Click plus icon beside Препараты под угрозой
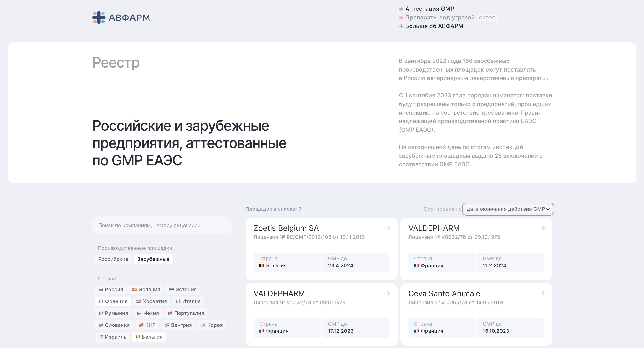Screen dimensions: 644x348 click(401, 18)
